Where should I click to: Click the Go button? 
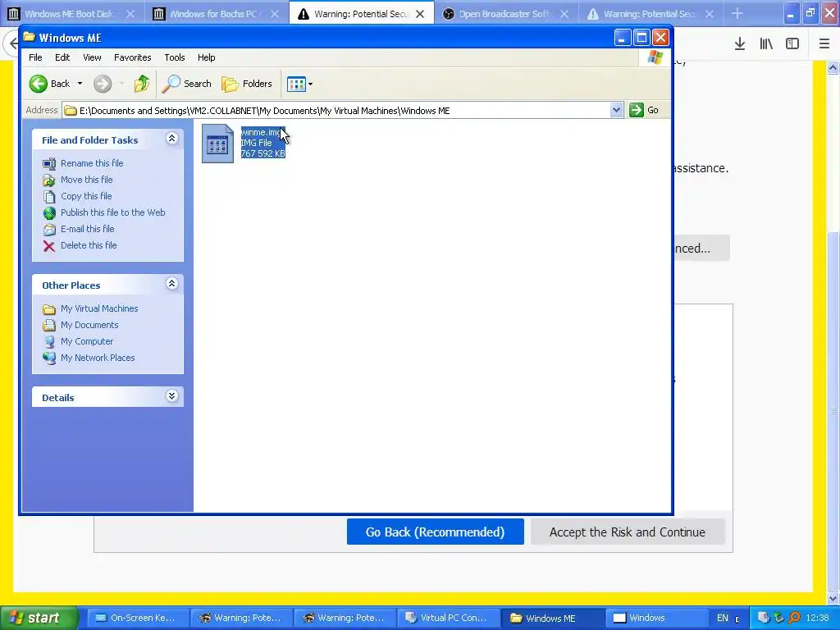[x=645, y=110]
